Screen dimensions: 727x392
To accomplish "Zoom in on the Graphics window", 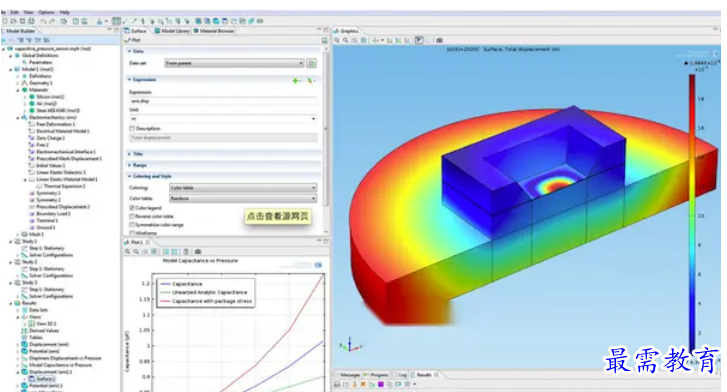I will pyautogui.click(x=337, y=40).
